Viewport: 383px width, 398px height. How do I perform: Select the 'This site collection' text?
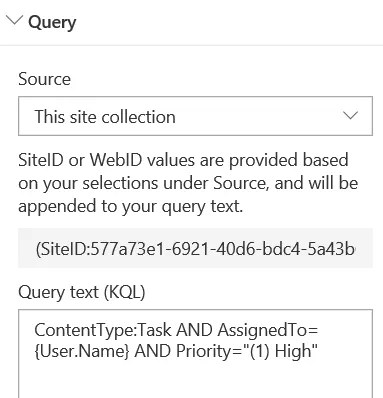coord(105,117)
